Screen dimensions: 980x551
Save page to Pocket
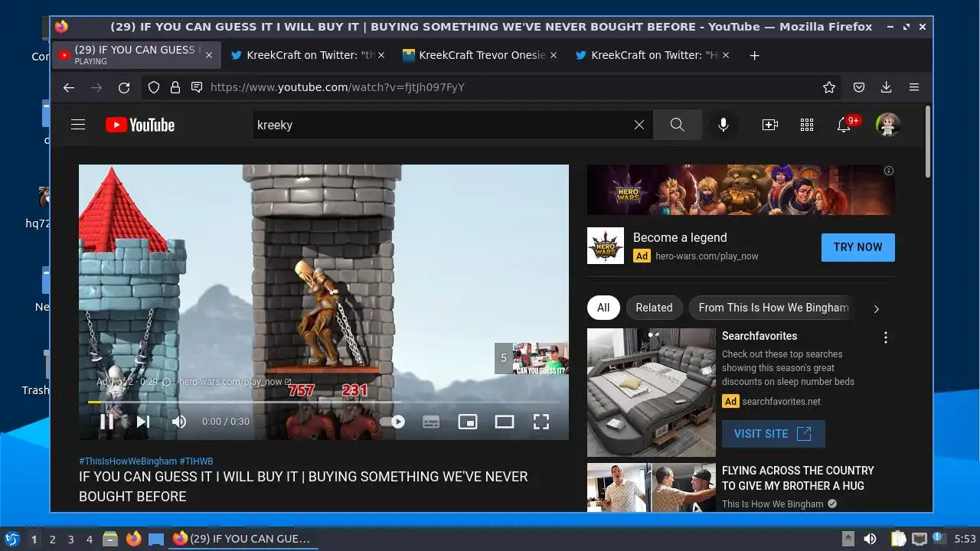pos(859,87)
